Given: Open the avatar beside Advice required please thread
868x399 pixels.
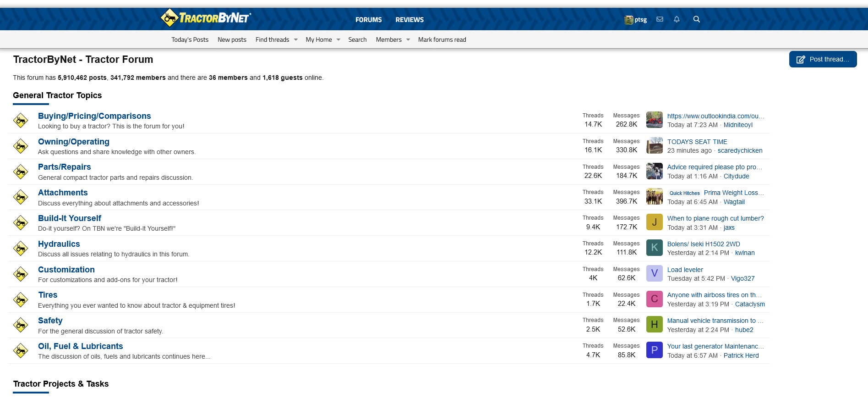Looking at the screenshot, I should click(x=655, y=171).
